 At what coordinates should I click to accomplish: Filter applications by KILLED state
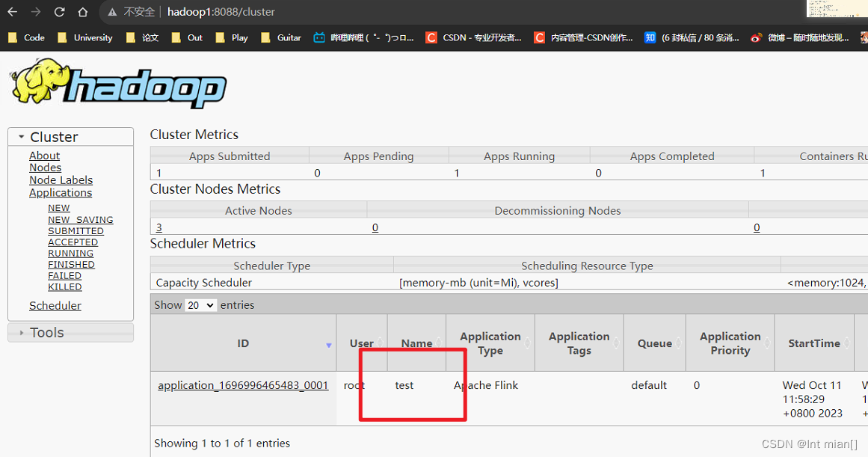(x=65, y=287)
